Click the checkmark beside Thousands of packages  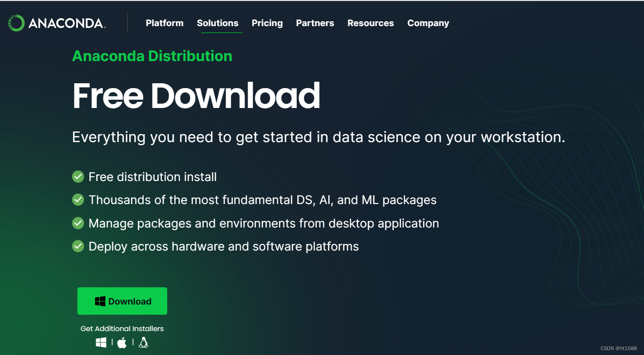(78, 200)
